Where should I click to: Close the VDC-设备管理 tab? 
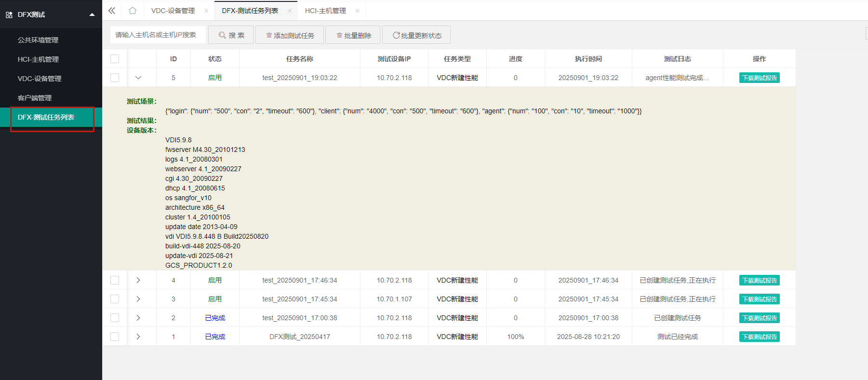click(206, 11)
